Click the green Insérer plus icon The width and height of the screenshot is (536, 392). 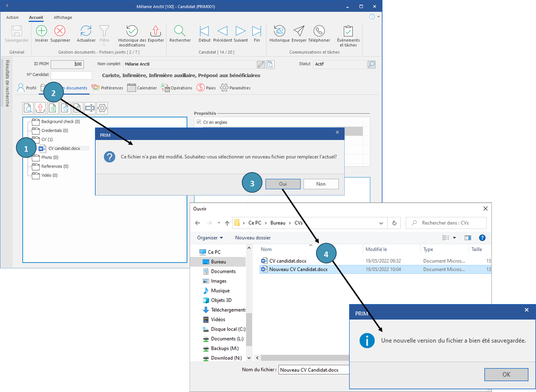(x=41, y=31)
